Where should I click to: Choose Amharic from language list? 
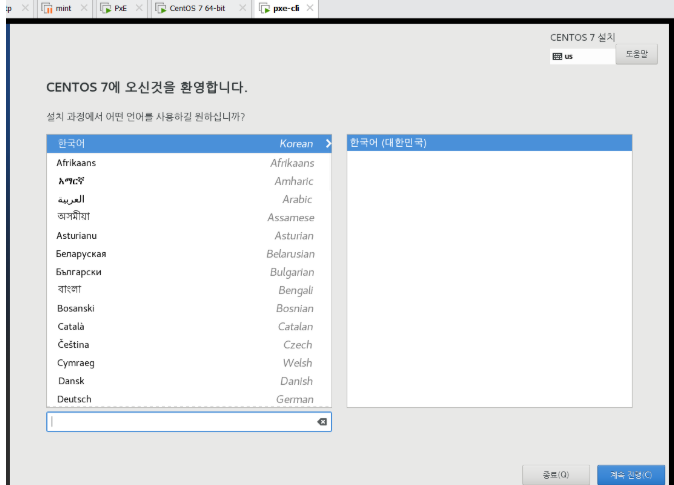coord(189,181)
